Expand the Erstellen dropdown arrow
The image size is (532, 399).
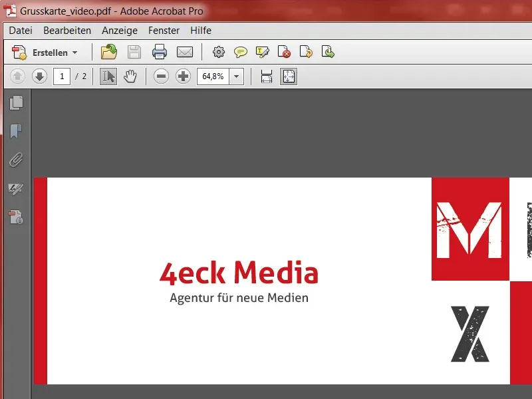coord(75,53)
